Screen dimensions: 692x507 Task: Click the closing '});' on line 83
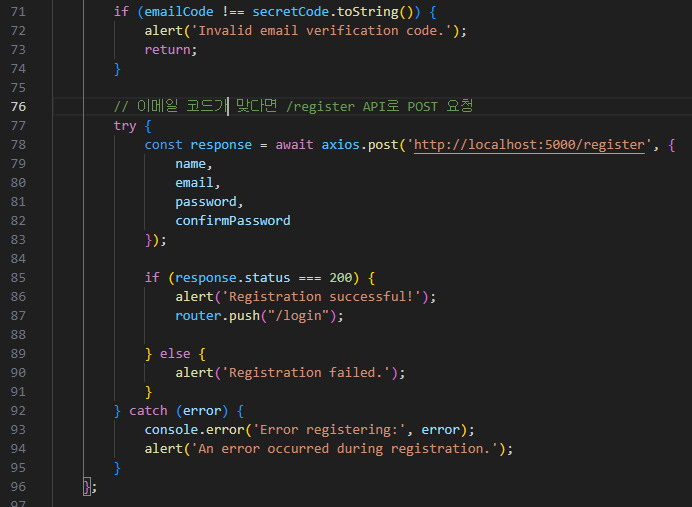156,240
